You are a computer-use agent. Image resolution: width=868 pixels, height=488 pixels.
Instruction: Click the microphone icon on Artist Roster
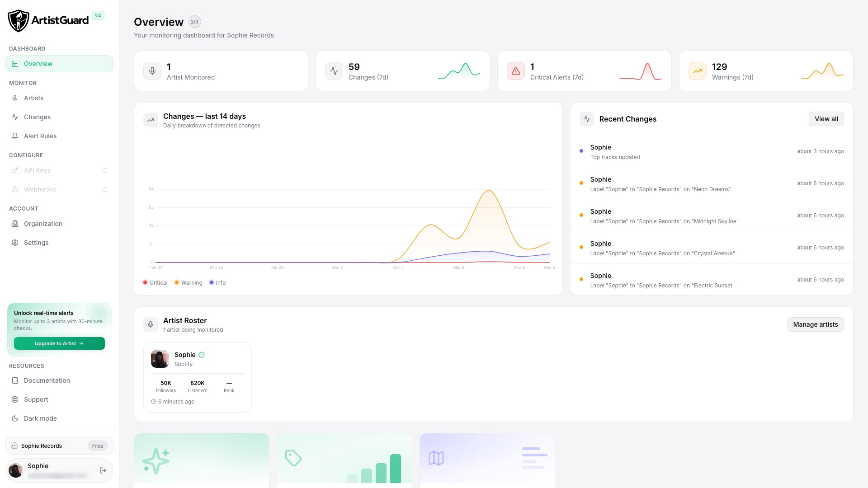[151, 324]
